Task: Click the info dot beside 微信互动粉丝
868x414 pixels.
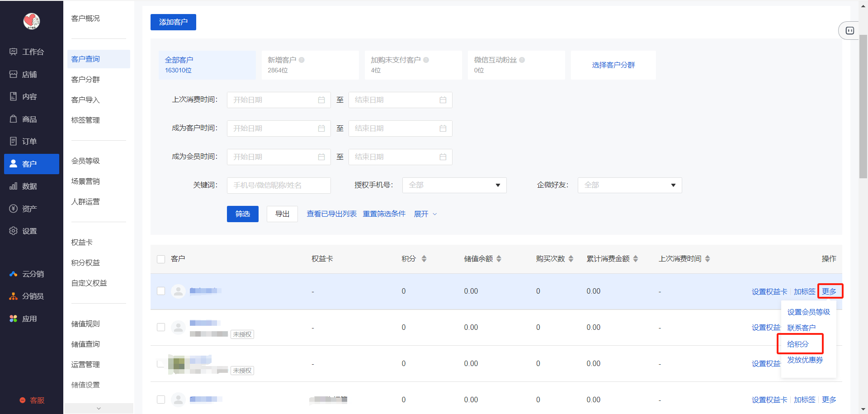Action: (x=522, y=60)
